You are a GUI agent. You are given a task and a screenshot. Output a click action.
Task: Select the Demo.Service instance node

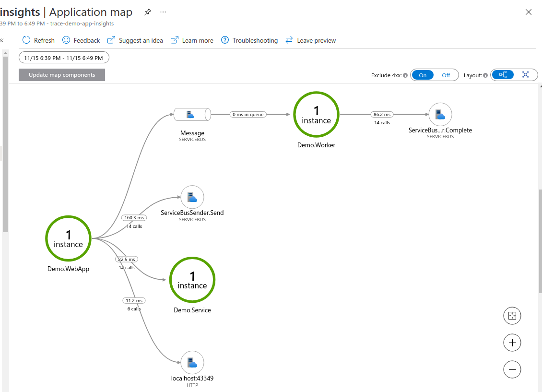tap(192, 280)
